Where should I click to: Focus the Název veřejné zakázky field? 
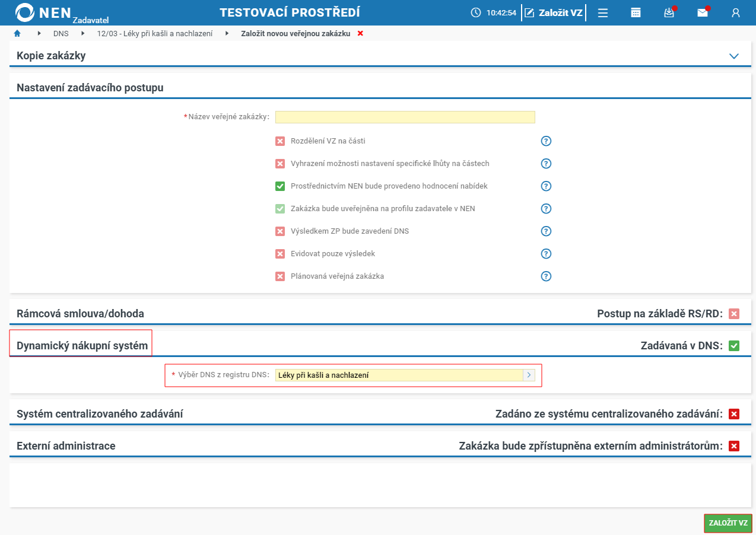[x=405, y=117]
